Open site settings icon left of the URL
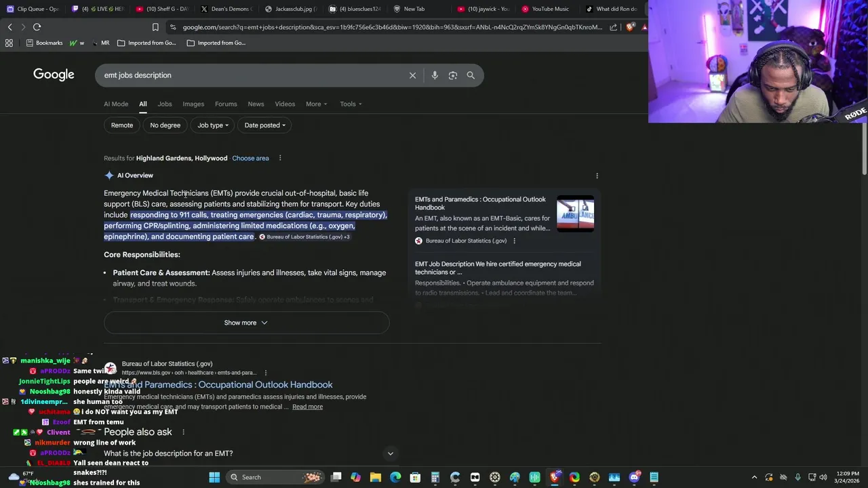The image size is (868, 488). pos(173,27)
